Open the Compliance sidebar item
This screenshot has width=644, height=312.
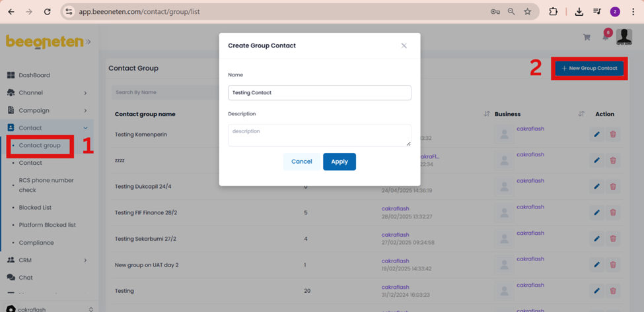[36, 243]
